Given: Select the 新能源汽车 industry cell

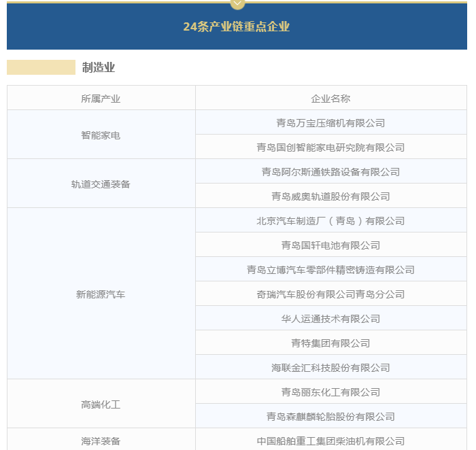Looking at the screenshot, I should coord(101,294).
